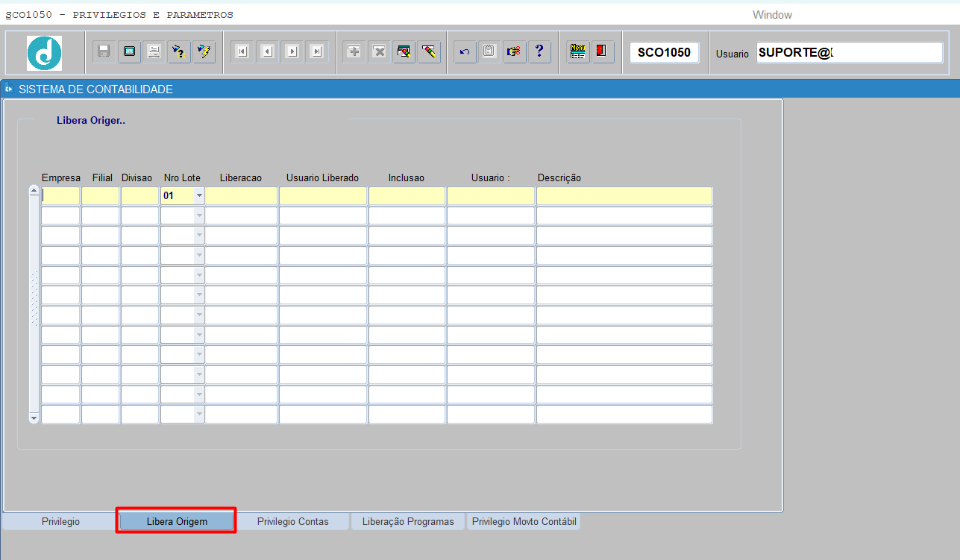960x560 pixels.
Task: Switch to the Privilegio tab
Action: tap(60, 521)
